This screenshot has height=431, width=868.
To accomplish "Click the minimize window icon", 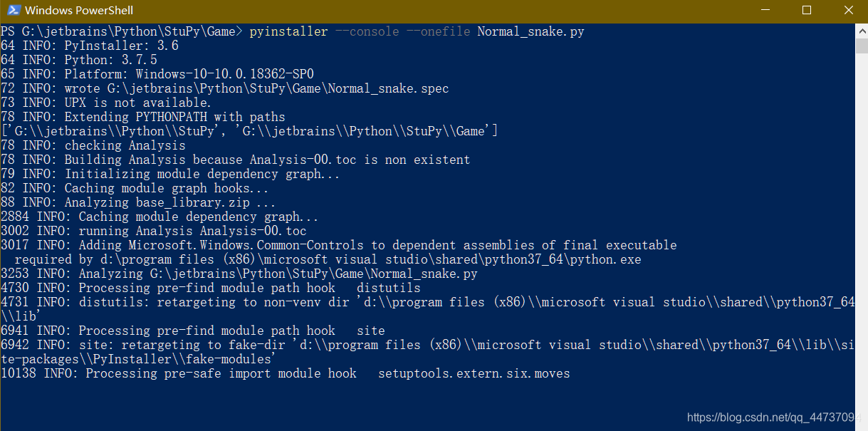I will [766, 10].
